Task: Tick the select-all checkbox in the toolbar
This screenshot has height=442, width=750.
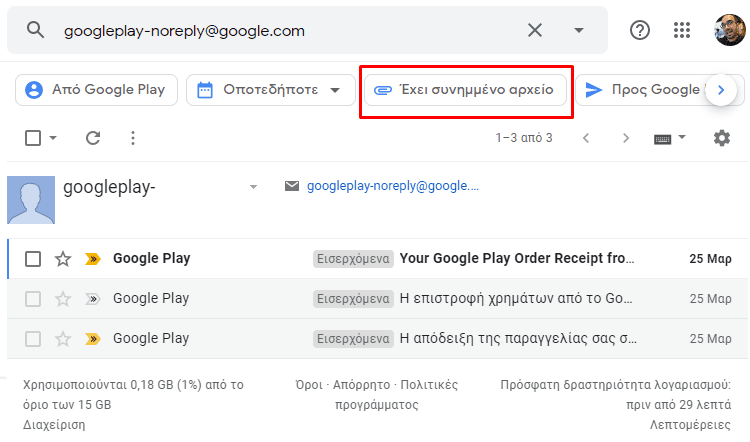Action: pyautogui.click(x=33, y=138)
